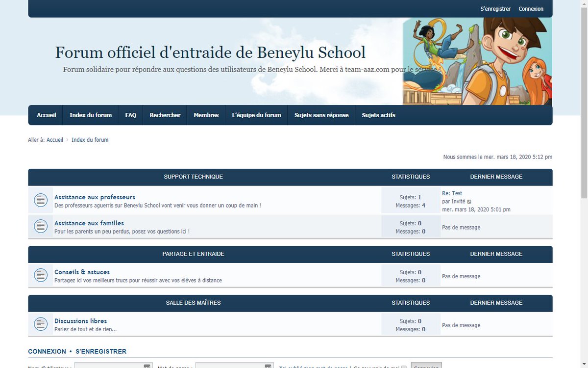
Task: Open the SALLE DES MAÎTRES category header
Action: click(193, 303)
